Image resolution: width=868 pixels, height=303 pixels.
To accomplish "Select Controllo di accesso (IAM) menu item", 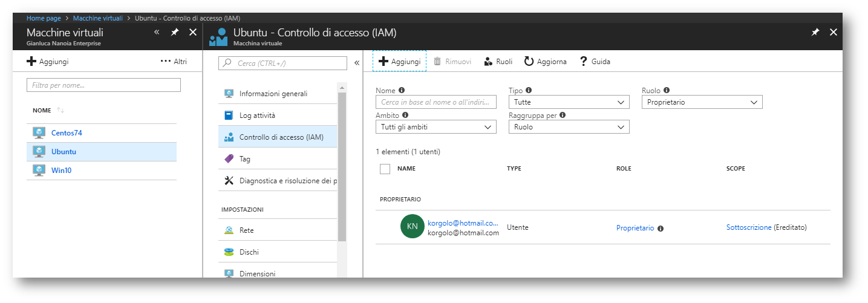I will pos(278,137).
